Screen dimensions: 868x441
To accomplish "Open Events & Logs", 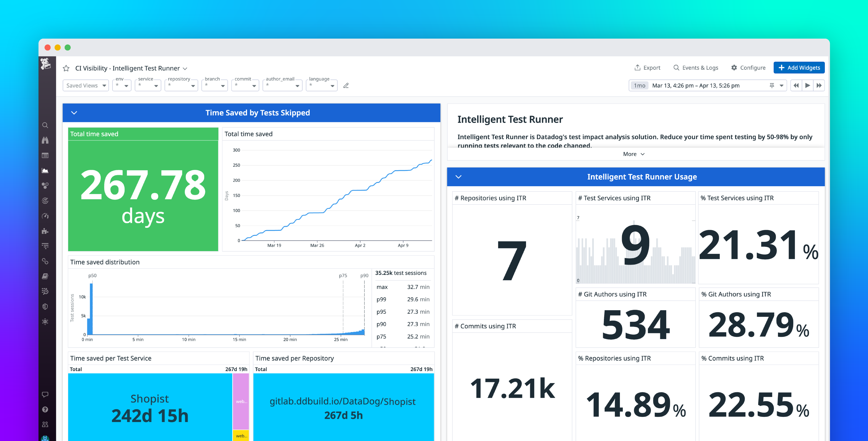I will (x=696, y=67).
